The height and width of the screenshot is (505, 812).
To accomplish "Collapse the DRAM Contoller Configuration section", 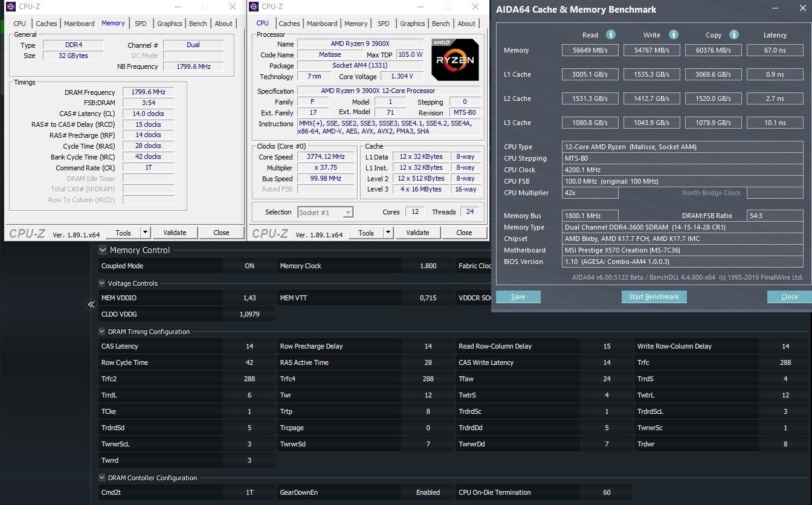I will pos(102,478).
